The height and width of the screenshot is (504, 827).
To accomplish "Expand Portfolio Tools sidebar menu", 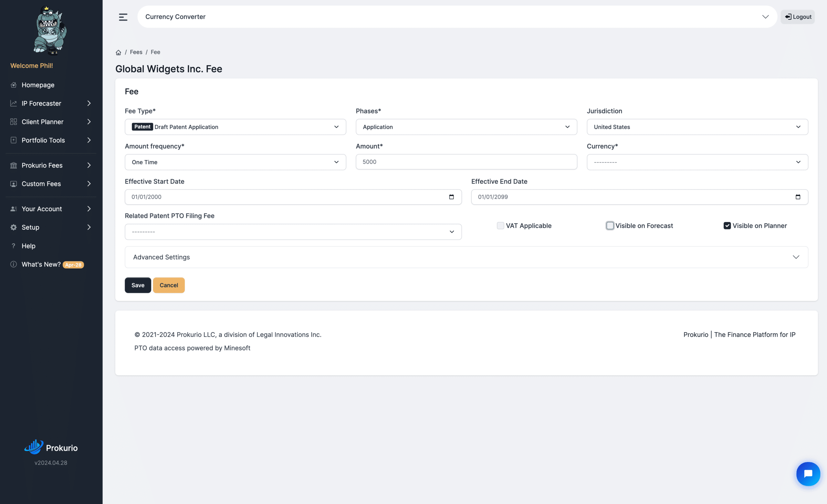I will tap(51, 140).
